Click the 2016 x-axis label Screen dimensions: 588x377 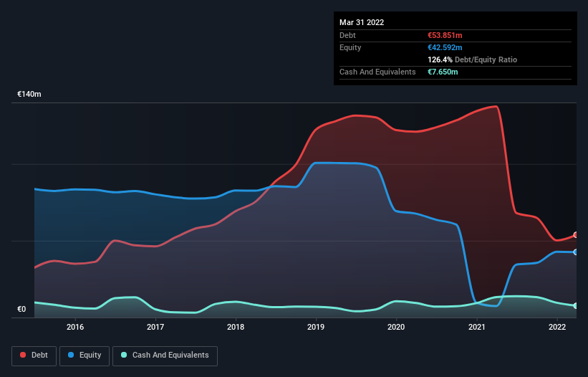[x=75, y=327]
